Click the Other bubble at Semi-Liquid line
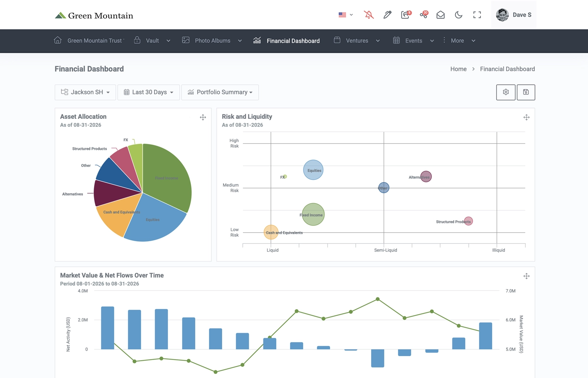588x378 pixels. coord(384,187)
